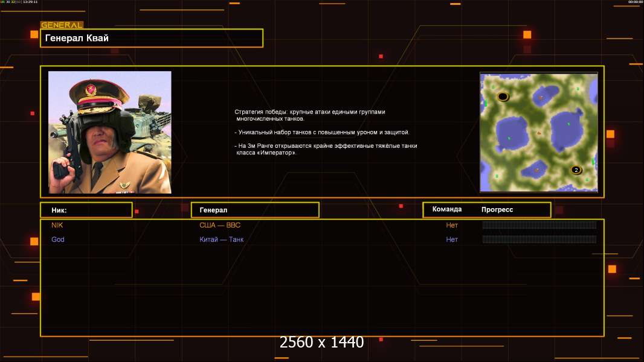644x362 pixels.
Task: Click the Китай — Танк general entry
Action: click(x=222, y=240)
